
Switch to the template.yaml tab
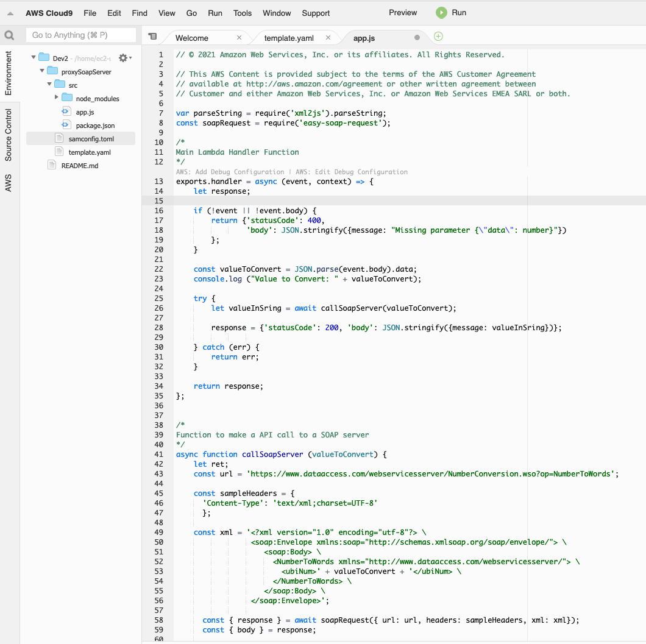click(x=289, y=38)
